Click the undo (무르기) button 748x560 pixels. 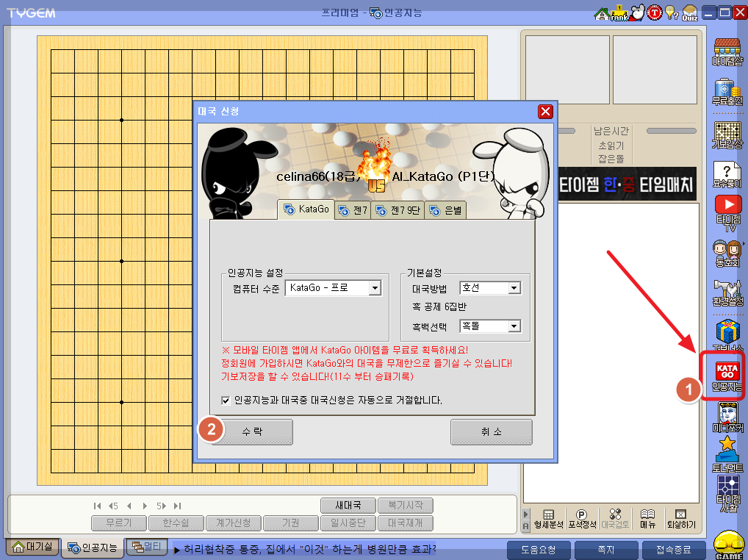[119, 523]
